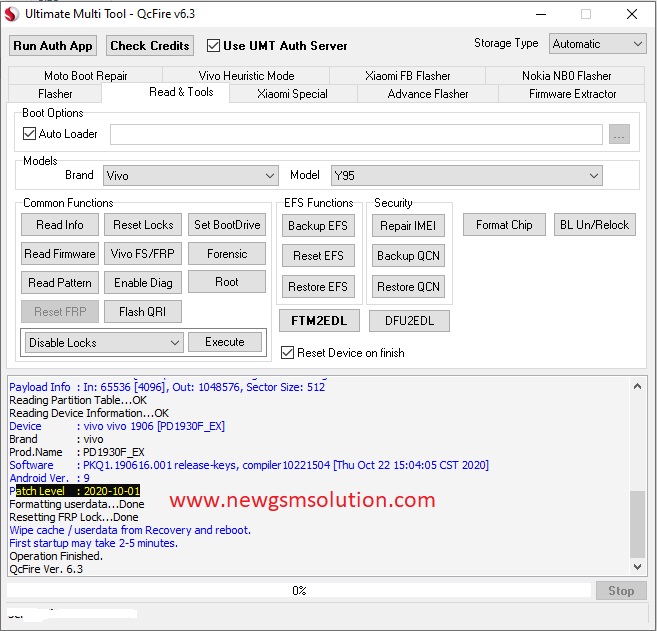Switch to Xiaomi FB Flasher tab
Viewport: 657px width, 631px height.
coord(407,76)
